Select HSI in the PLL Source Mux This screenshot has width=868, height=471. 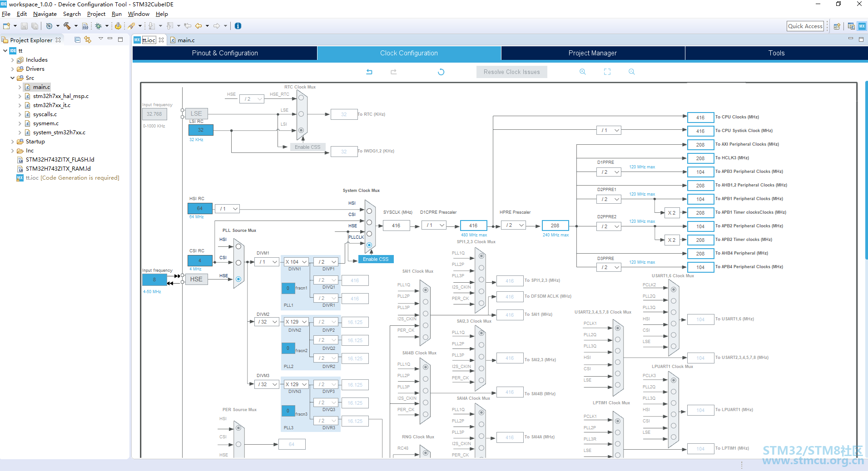(x=238, y=246)
